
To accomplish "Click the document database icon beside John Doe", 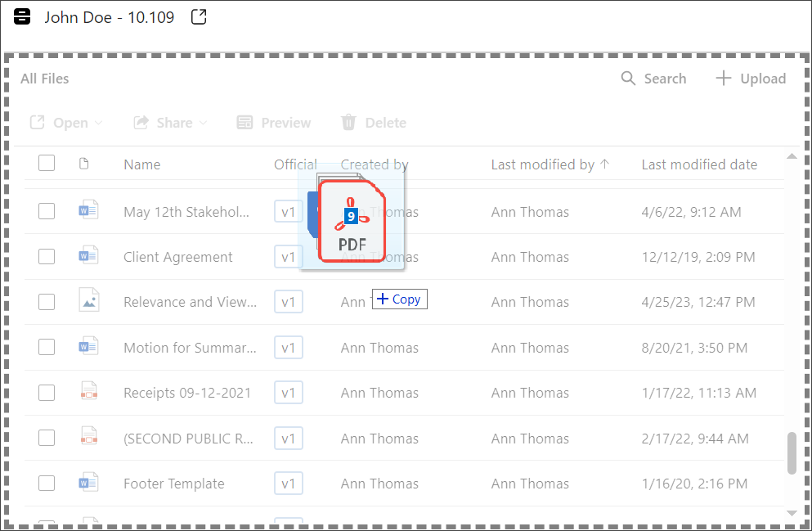I will coord(22,16).
